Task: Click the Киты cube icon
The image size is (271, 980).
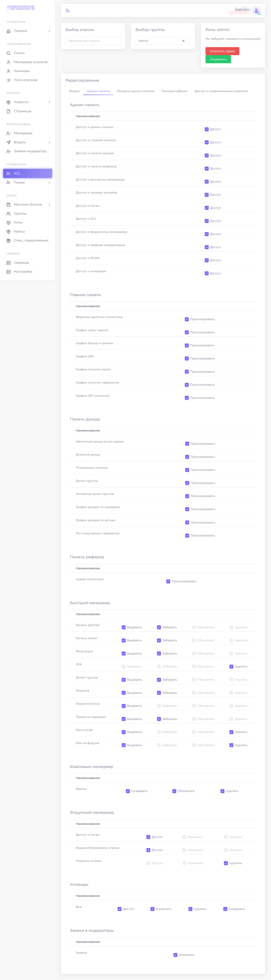Action: point(8,223)
